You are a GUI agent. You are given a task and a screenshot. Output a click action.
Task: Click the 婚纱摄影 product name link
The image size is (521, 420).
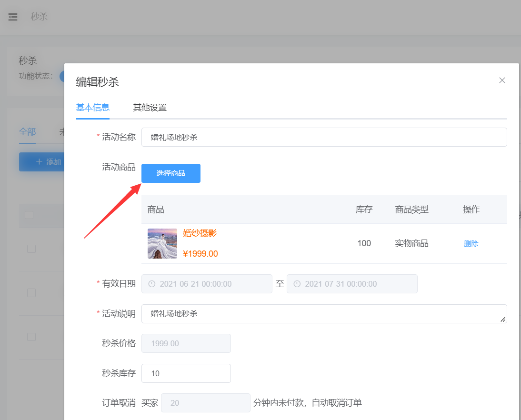tap(200, 233)
